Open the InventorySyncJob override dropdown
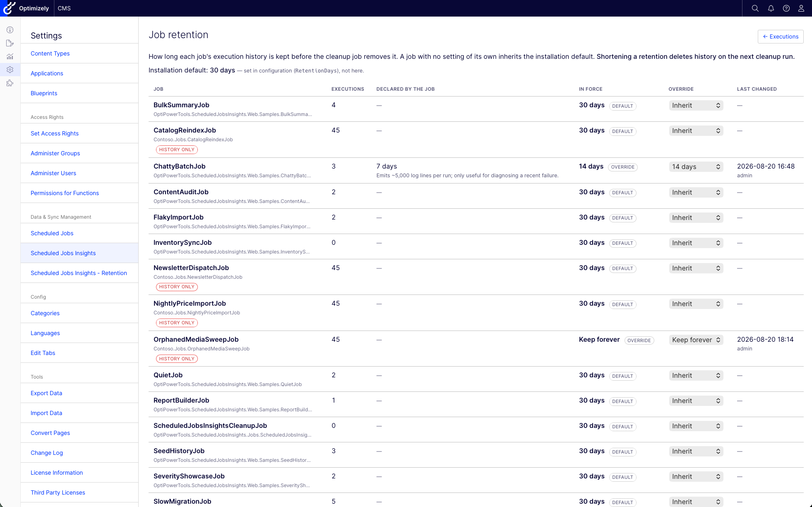This screenshot has height=507, width=812. pyautogui.click(x=696, y=243)
